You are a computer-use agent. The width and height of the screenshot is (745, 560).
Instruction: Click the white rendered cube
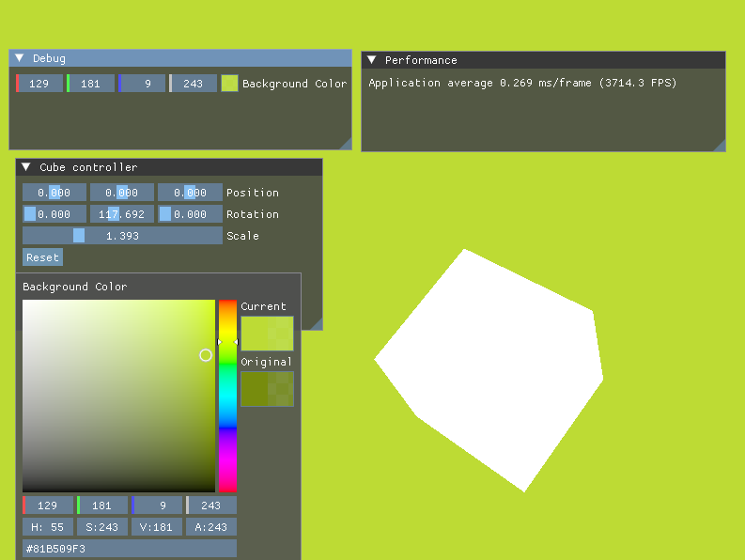point(489,371)
